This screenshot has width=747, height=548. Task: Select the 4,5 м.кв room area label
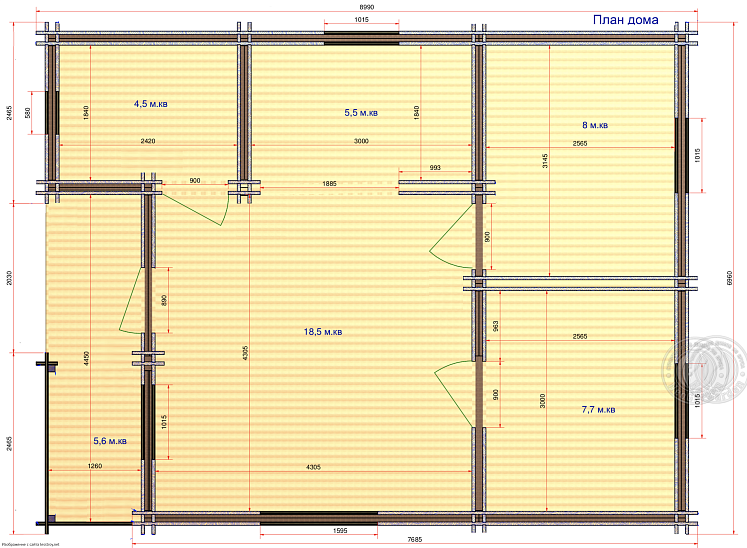150,103
